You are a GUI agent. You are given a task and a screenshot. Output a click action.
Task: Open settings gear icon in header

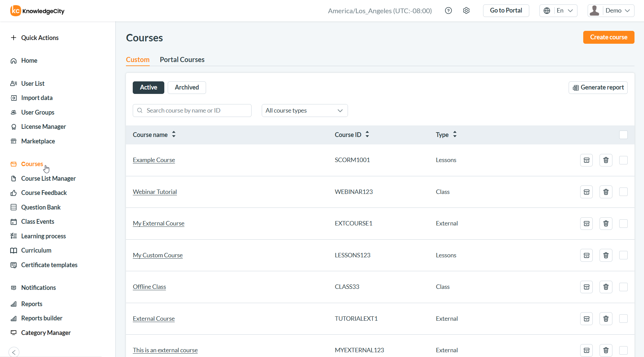coord(466,11)
